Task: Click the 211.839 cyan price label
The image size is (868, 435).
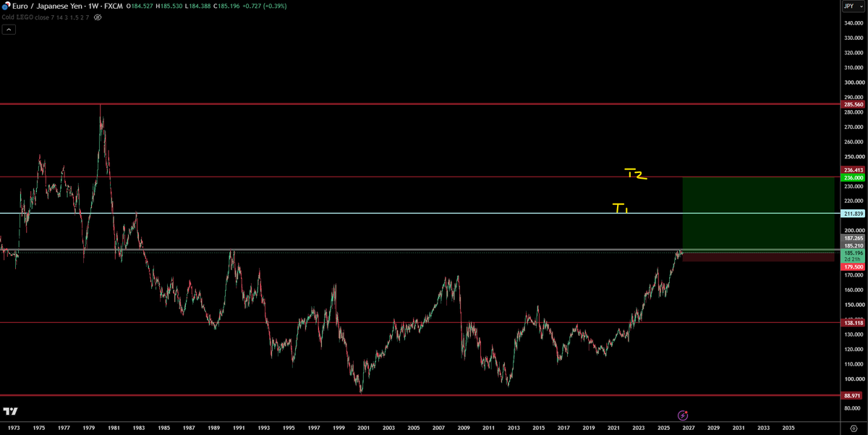Action: pyautogui.click(x=854, y=214)
